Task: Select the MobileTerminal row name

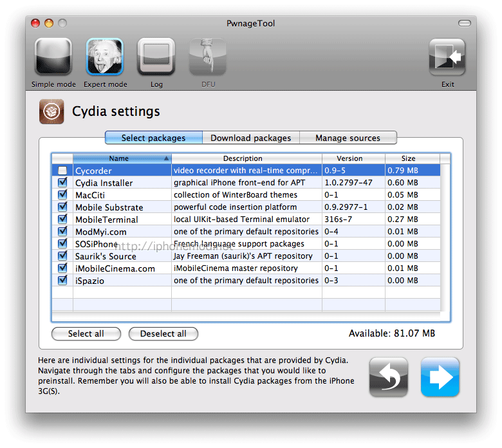Action: coord(107,219)
